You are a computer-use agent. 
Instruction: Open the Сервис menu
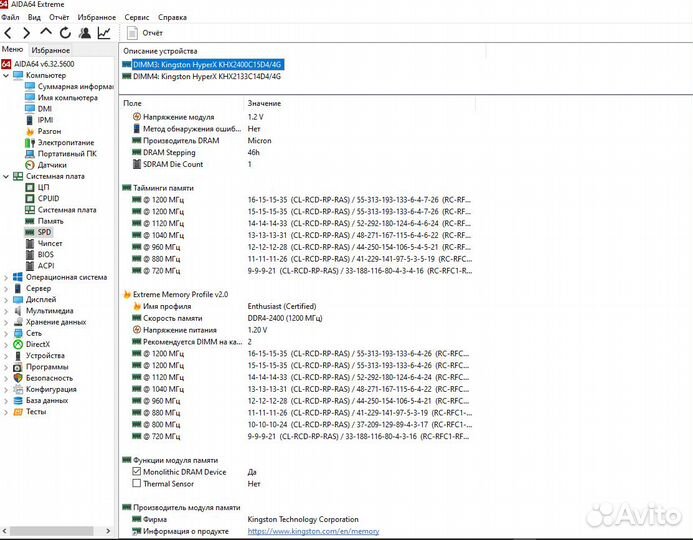click(137, 17)
